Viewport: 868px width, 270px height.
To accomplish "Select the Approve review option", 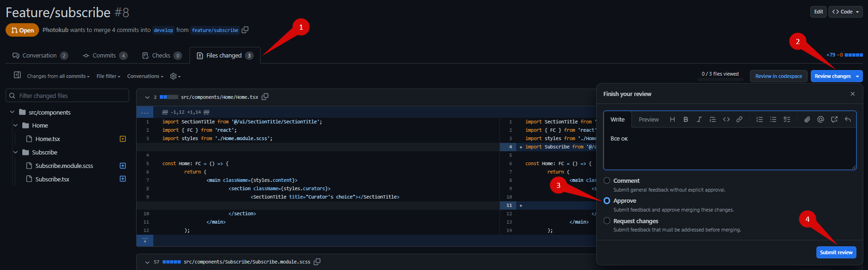I will (607, 201).
